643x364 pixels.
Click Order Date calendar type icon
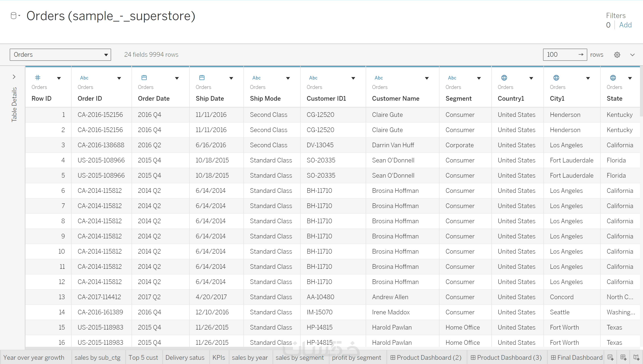144,78
